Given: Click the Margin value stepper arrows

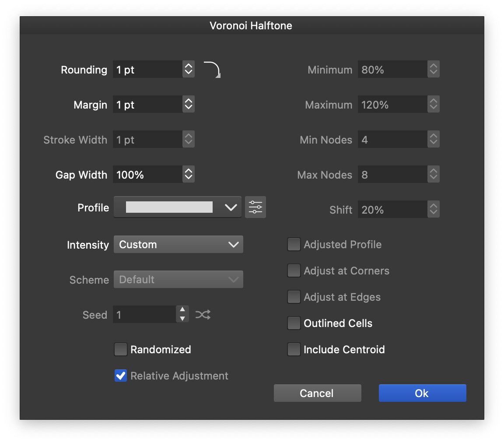Looking at the screenshot, I should [x=189, y=104].
